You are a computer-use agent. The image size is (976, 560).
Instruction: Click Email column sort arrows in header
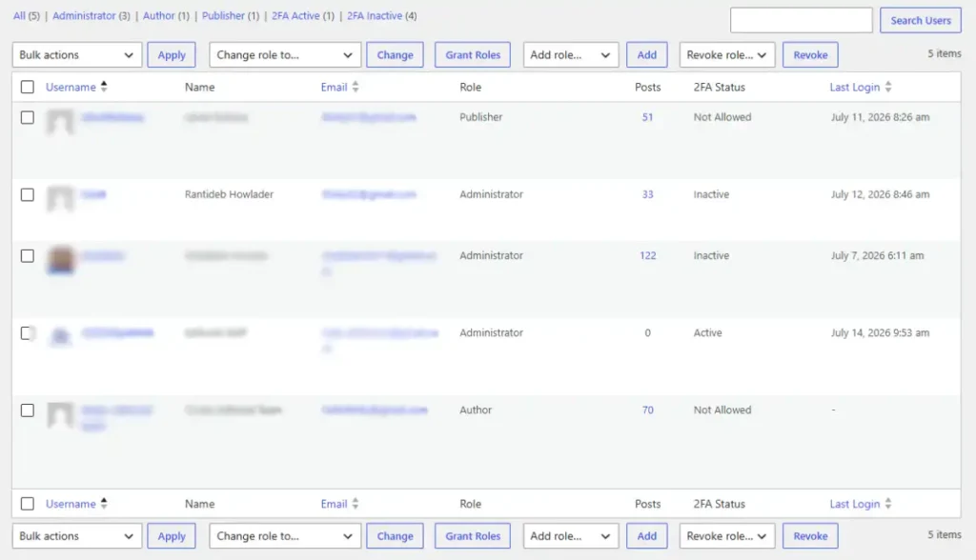[x=356, y=87]
